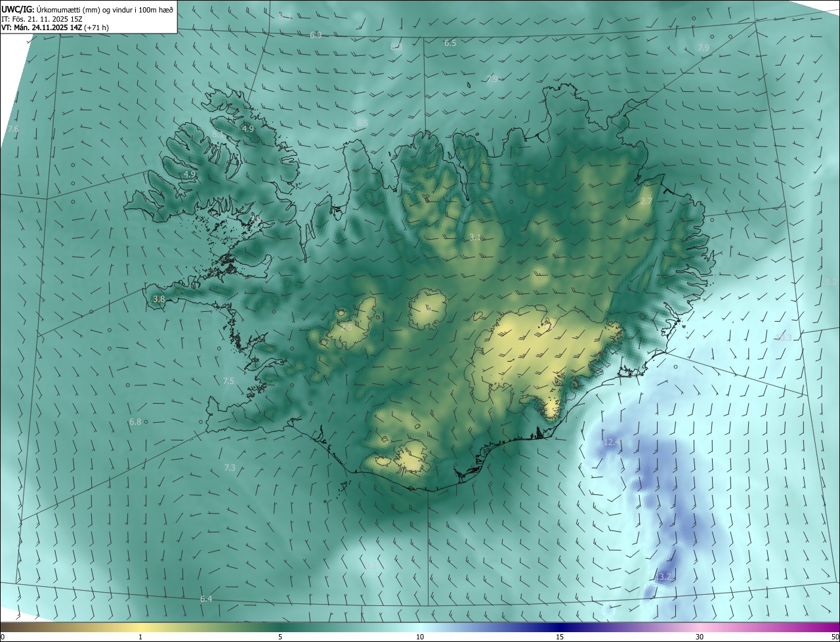Click the colorbar tick label 30

(700, 637)
